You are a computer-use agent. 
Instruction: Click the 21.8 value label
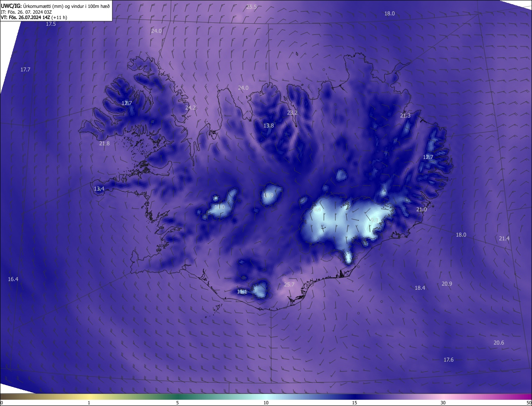pyautogui.click(x=104, y=143)
